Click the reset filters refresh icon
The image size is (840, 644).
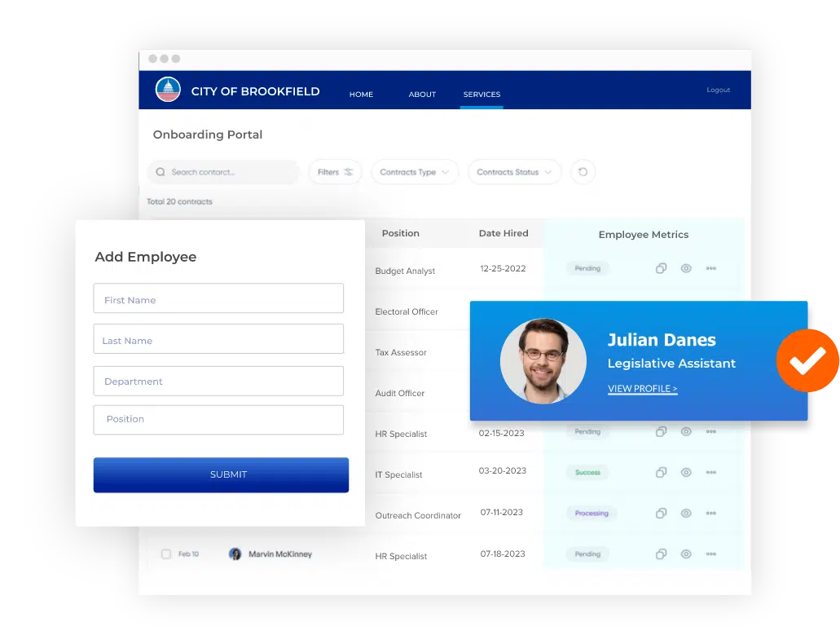pos(583,172)
